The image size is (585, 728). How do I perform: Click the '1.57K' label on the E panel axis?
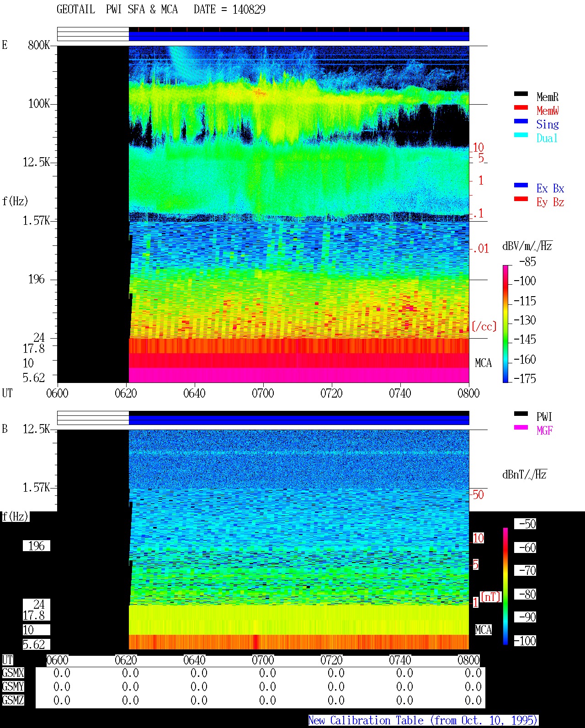pos(37,220)
